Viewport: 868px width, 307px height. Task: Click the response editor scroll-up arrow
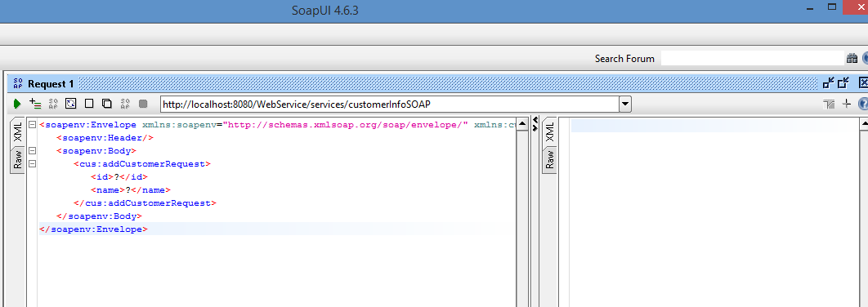864,124
